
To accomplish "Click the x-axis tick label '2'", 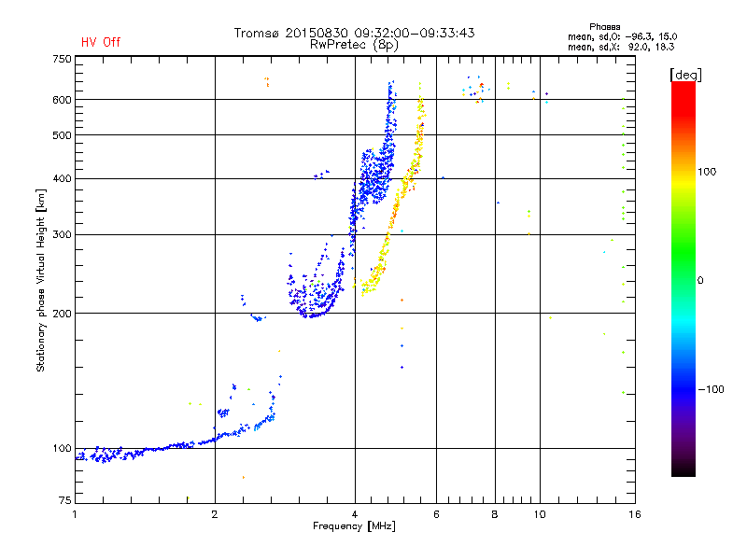I will pyautogui.click(x=215, y=514).
